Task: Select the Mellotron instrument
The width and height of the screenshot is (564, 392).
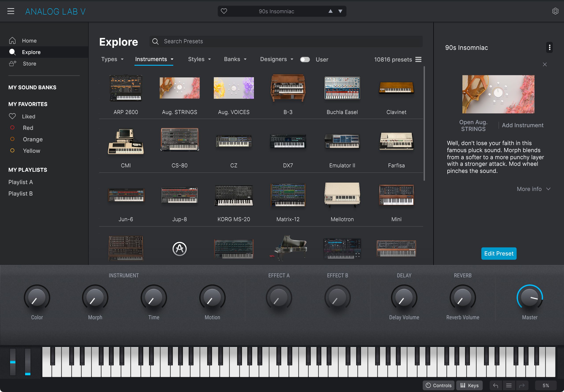Action: (342, 202)
